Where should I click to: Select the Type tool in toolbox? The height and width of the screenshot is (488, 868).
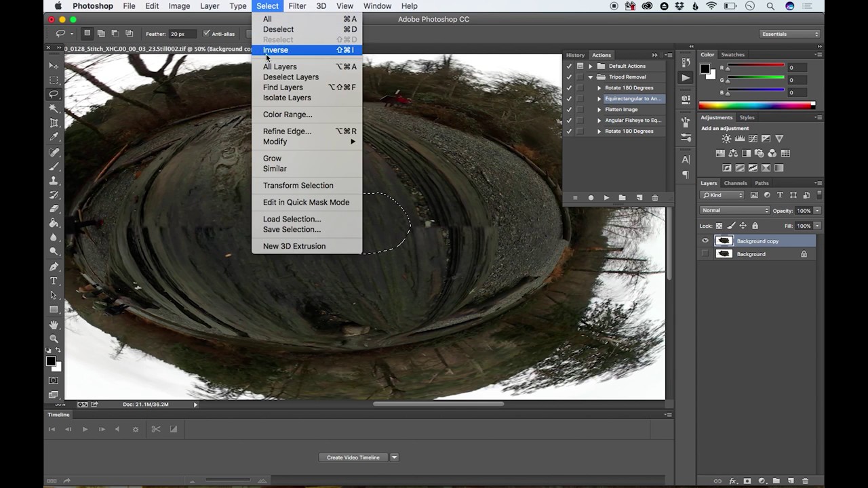pos(54,281)
